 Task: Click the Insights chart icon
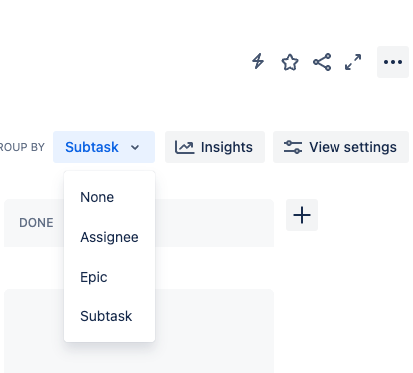(184, 147)
